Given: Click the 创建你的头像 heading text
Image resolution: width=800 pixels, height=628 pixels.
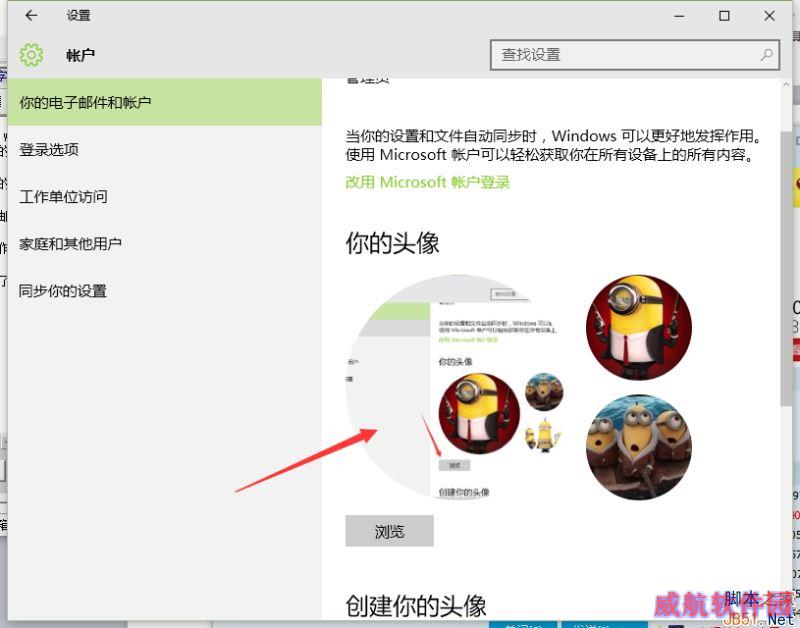Looking at the screenshot, I should [x=416, y=606].
